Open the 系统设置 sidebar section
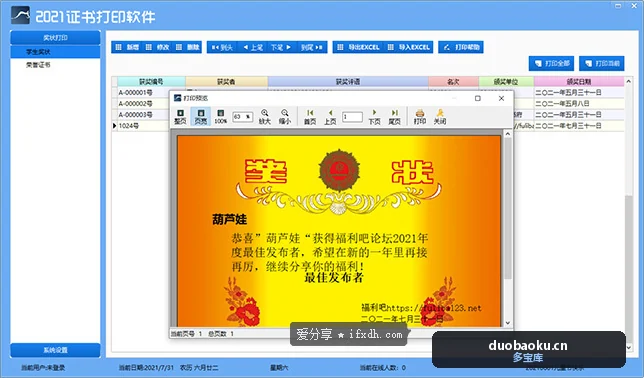Screen dimensions: 644x378 point(55,350)
